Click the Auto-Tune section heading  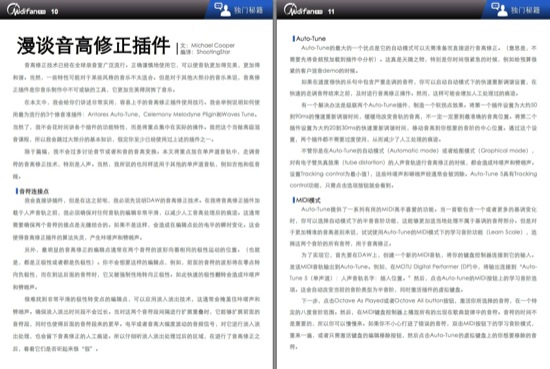[x=311, y=39]
